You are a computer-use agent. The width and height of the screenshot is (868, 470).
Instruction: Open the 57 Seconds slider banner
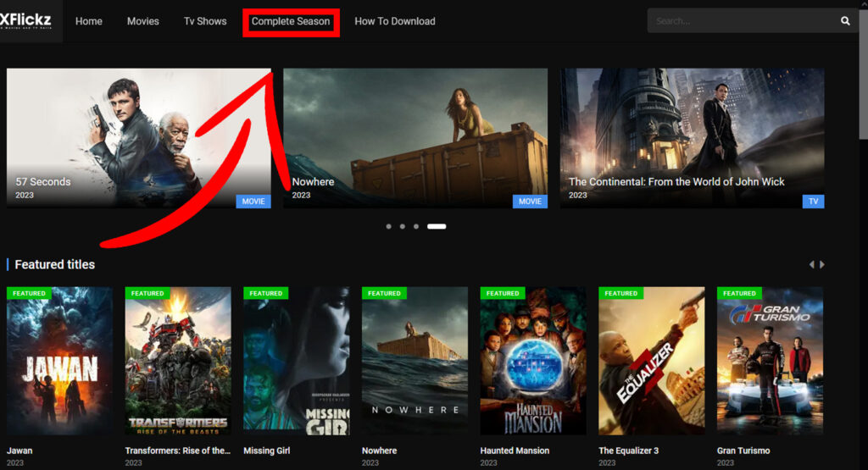click(138, 138)
